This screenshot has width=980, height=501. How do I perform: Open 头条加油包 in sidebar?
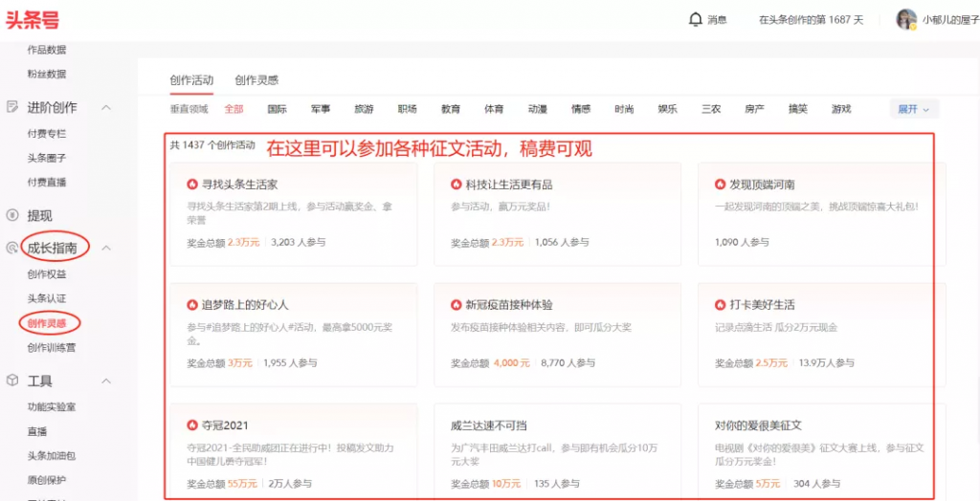tap(52, 456)
